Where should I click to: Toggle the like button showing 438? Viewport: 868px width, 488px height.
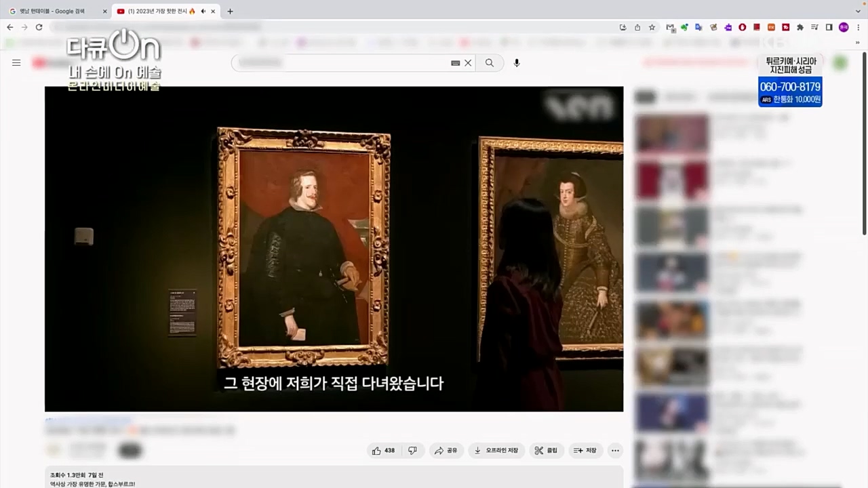coord(383,450)
